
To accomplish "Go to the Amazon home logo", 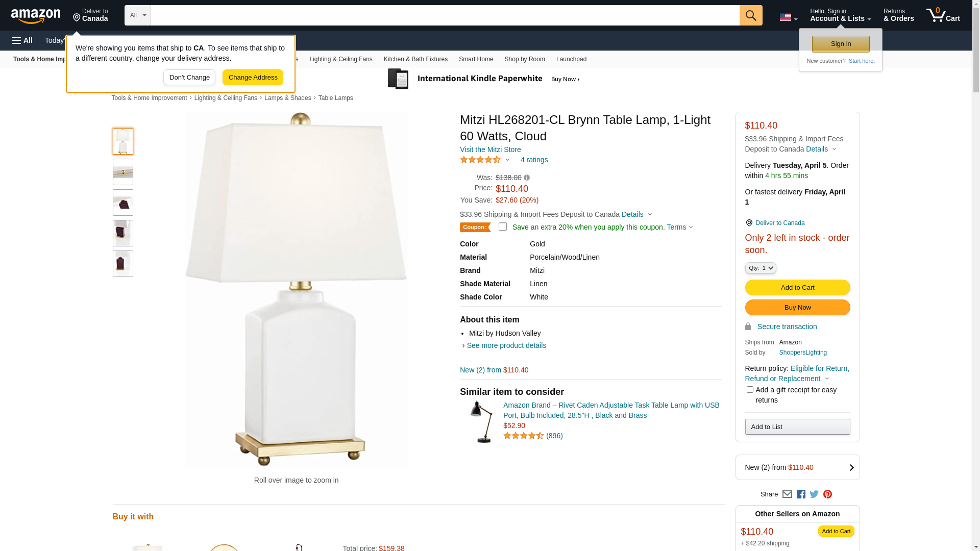I will (x=36, y=16).
